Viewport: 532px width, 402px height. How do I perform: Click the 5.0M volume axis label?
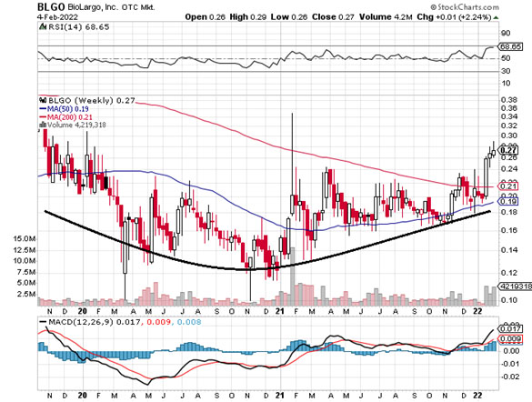tap(26, 283)
